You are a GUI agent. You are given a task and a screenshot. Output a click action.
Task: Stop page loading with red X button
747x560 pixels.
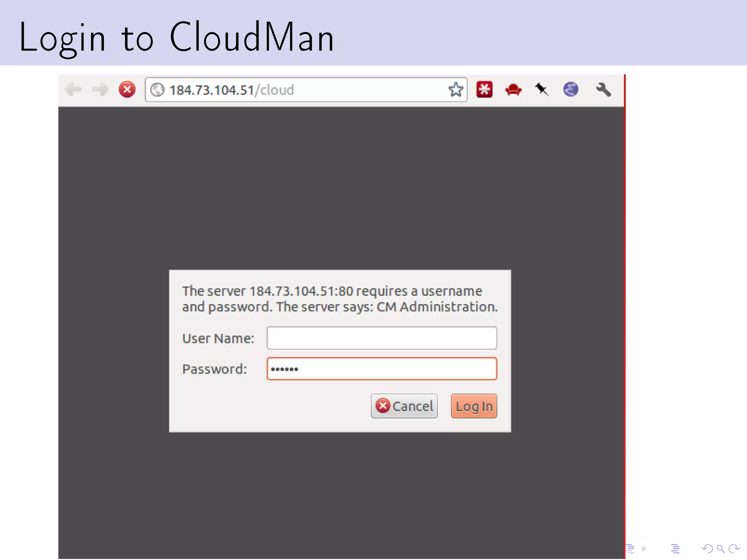click(x=127, y=89)
